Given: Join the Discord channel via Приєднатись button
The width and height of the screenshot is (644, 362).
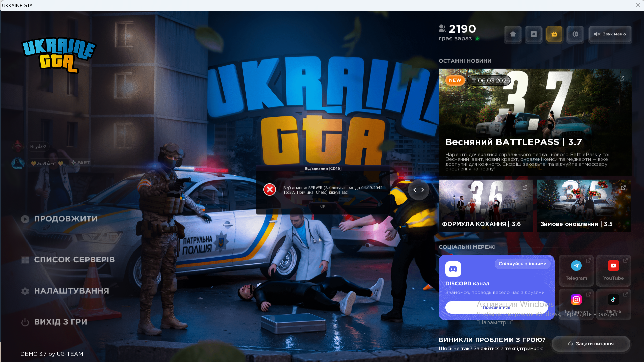Looking at the screenshot, I should tap(496, 307).
